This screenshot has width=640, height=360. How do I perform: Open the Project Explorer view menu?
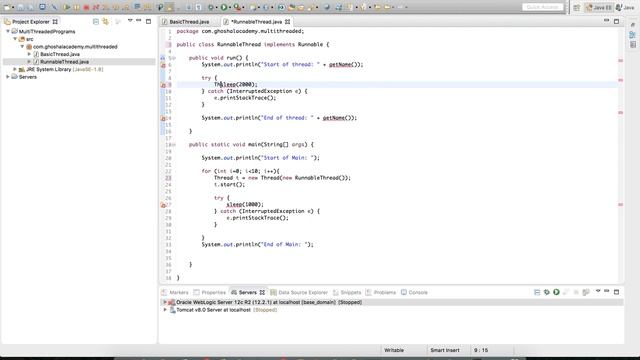coord(130,21)
